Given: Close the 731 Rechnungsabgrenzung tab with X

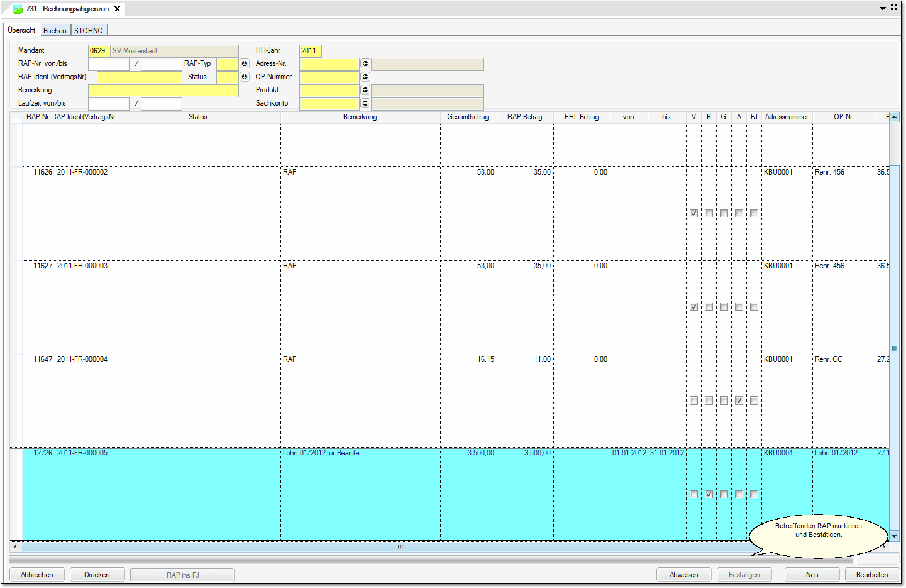Looking at the screenshot, I should pyautogui.click(x=118, y=9).
